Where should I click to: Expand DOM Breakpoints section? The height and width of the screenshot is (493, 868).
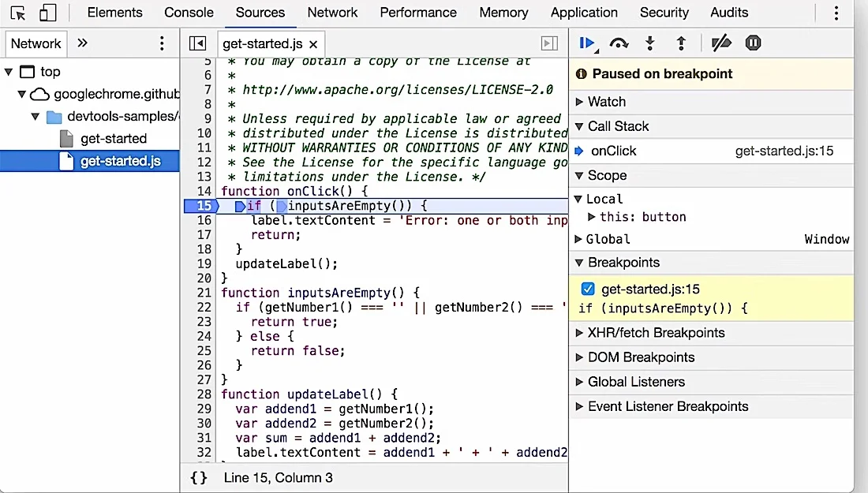click(x=579, y=357)
